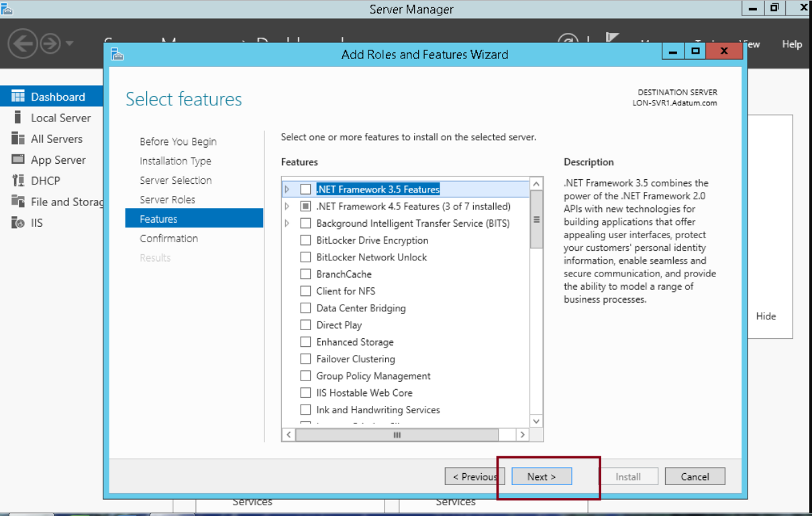Check Ink and Handwriting Services
The height and width of the screenshot is (516, 812).
point(305,410)
